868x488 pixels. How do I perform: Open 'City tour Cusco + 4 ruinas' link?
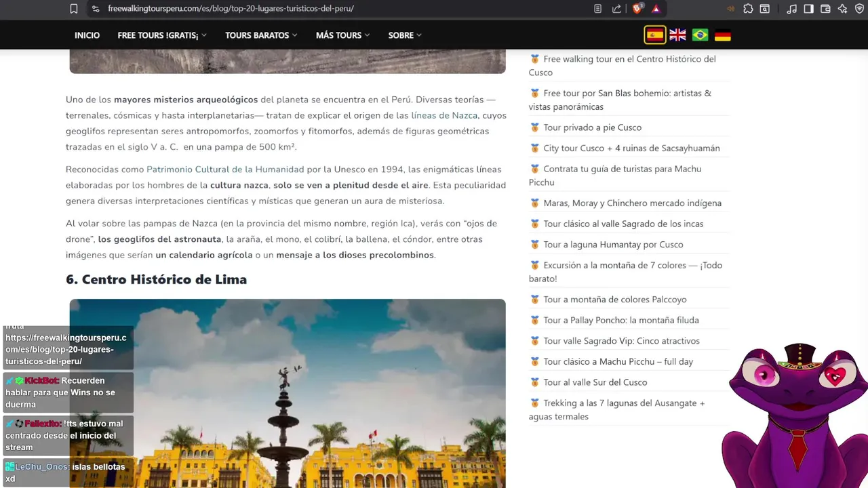(631, 148)
